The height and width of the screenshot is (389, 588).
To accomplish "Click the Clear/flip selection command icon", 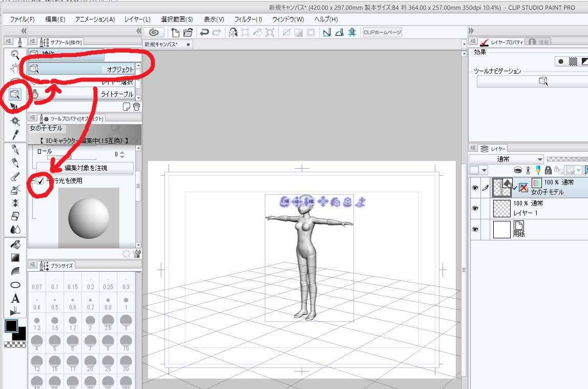I will [x=233, y=33].
